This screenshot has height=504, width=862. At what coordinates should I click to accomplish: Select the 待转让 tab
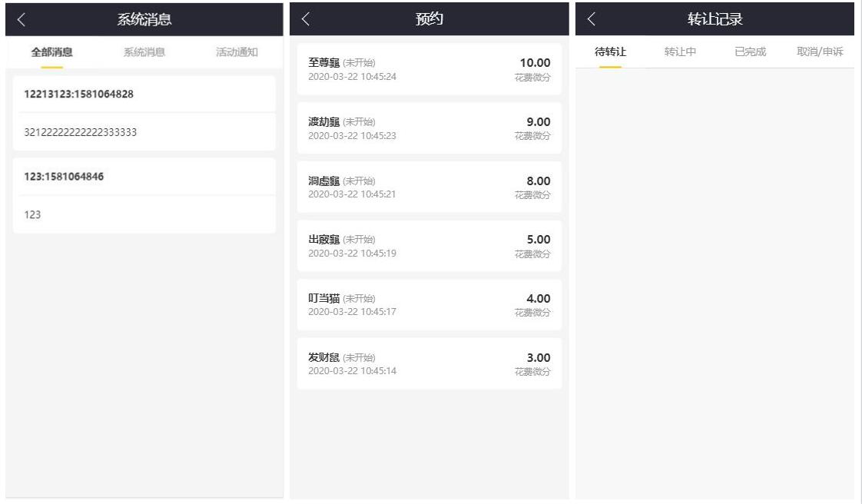coord(610,51)
